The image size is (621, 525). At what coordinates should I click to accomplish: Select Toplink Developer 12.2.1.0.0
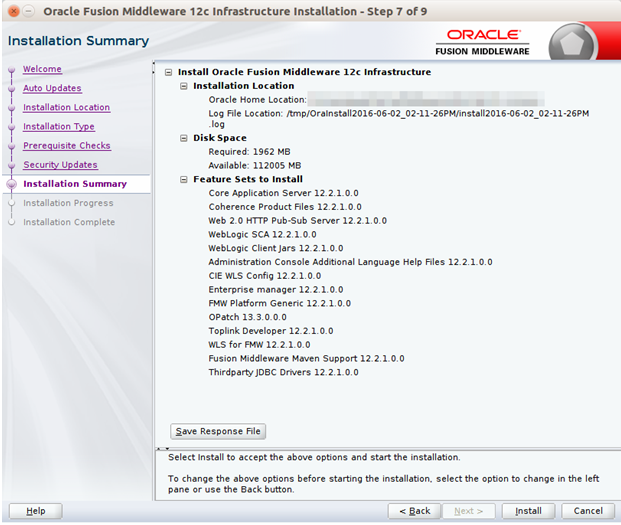(x=271, y=331)
